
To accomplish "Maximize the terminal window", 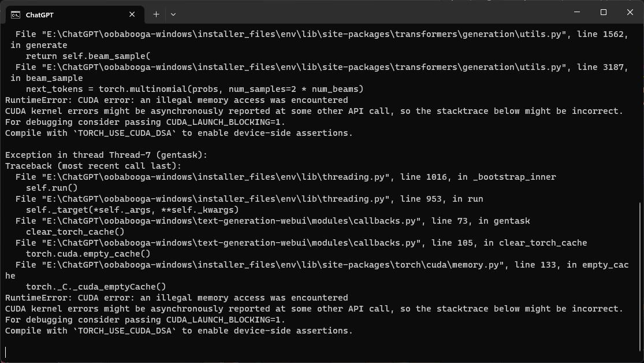I will pyautogui.click(x=602, y=12).
